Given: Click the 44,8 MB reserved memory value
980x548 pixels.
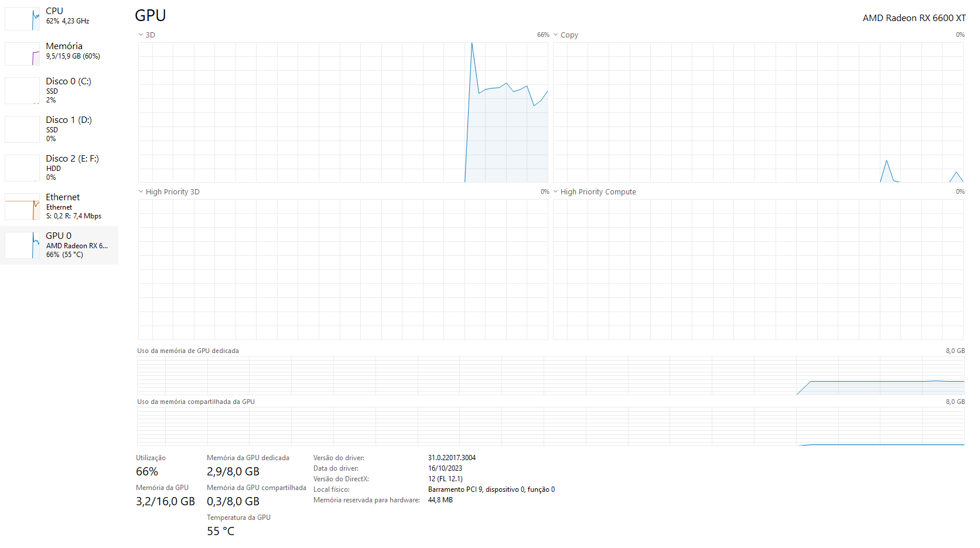Looking at the screenshot, I should (x=441, y=500).
